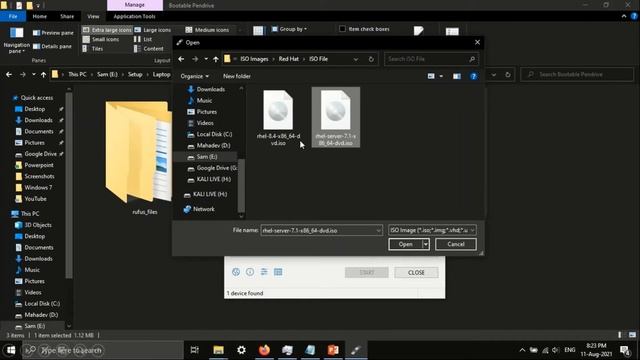Create New folder in dialog
Image resolution: width=640 pixels, height=360 pixels.
pyautogui.click(x=237, y=76)
